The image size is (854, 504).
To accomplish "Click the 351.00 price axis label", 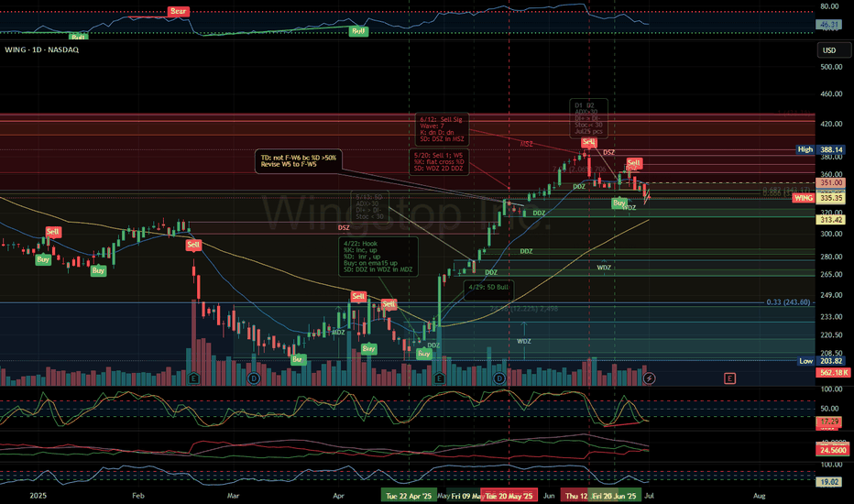I will coord(831,182).
